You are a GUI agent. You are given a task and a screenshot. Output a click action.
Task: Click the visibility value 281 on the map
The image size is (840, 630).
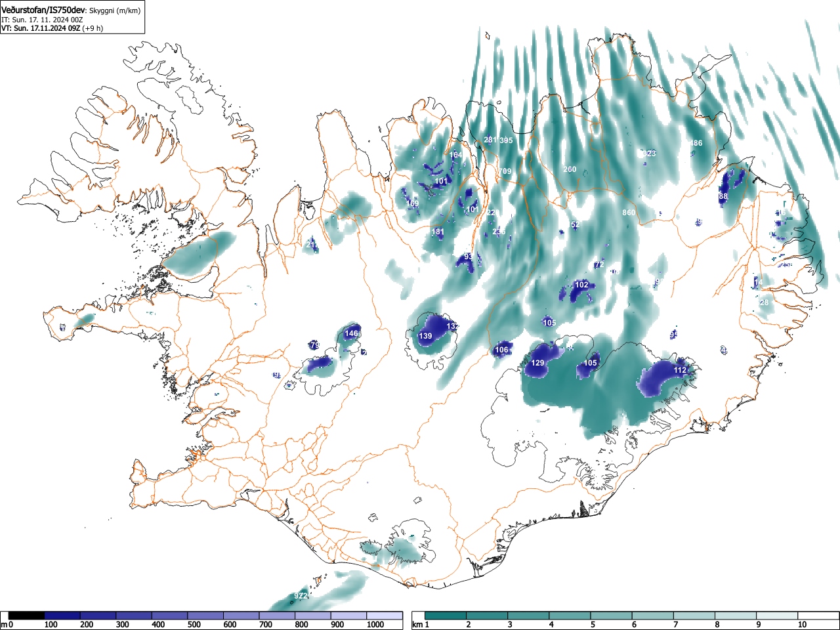pos(490,140)
